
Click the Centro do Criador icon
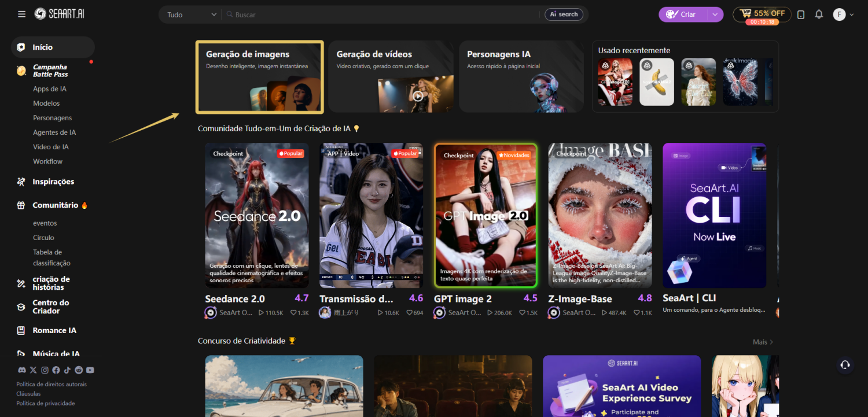tap(21, 307)
